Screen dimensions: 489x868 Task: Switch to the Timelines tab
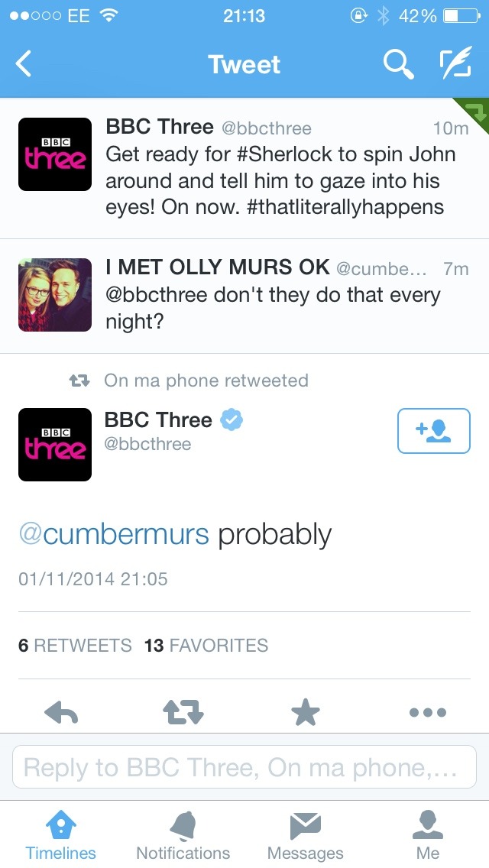[x=61, y=836]
